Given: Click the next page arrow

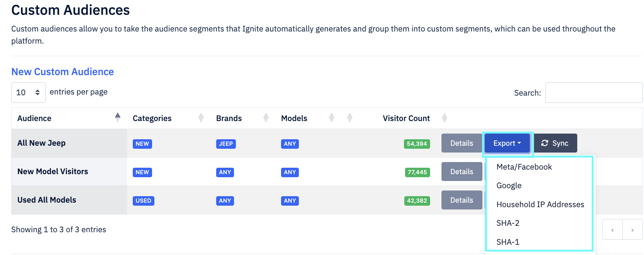Looking at the screenshot, I should point(632,230).
